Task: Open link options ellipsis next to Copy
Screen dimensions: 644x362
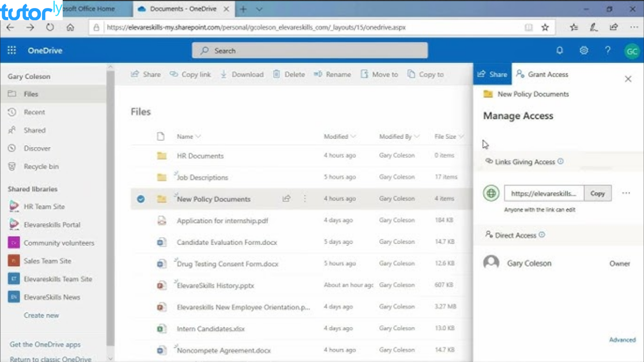Action: [626, 193]
